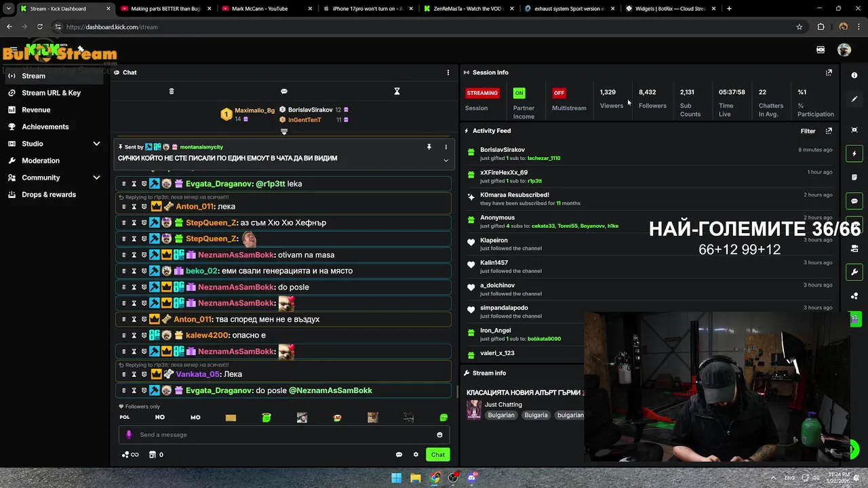This screenshot has width=868, height=488.
Task: Remove the Bulgarian stream tag
Action: click(501, 415)
